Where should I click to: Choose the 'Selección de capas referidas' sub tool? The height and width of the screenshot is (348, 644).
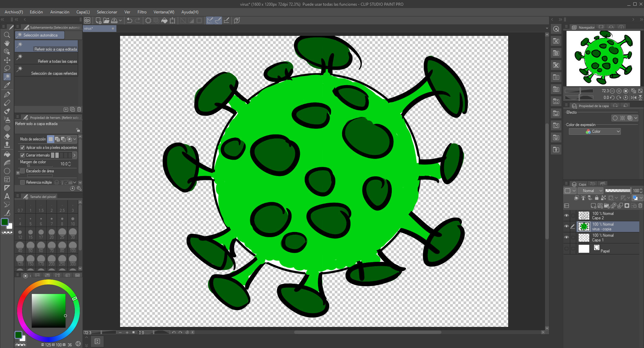[46, 70]
